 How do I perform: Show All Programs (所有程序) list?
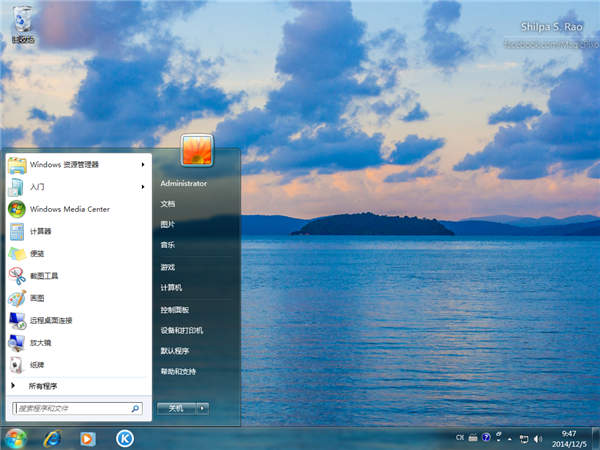(x=43, y=385)
